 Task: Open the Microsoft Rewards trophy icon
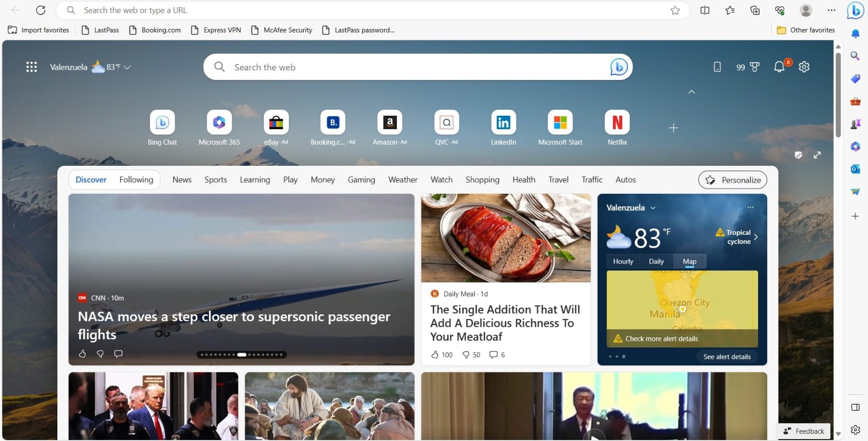(755, 67)
